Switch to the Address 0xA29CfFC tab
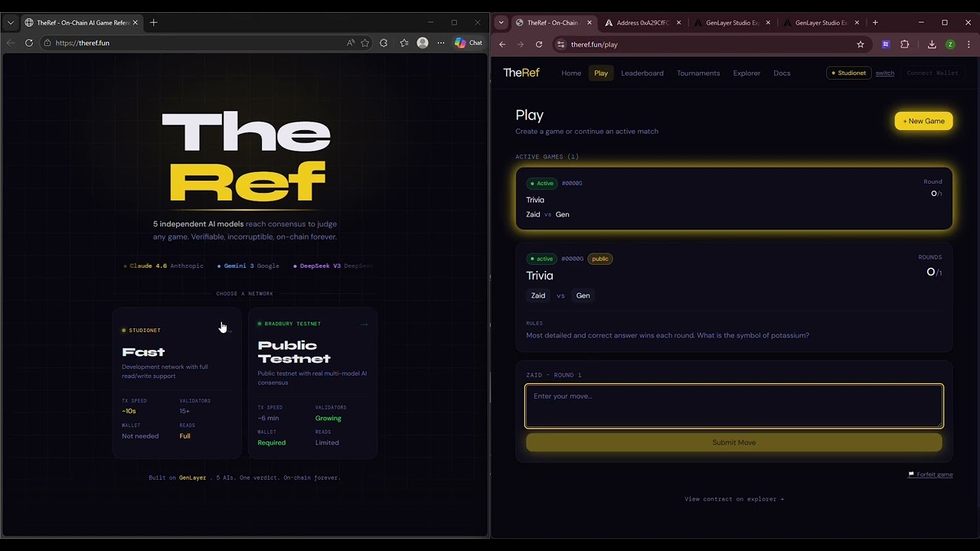The image size is (980, 551). [x=642, y=22]
